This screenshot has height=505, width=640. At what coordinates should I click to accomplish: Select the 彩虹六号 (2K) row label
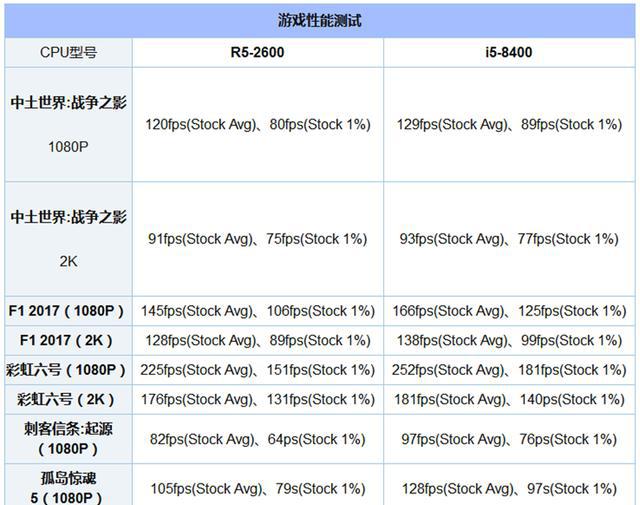click(69, 399)
